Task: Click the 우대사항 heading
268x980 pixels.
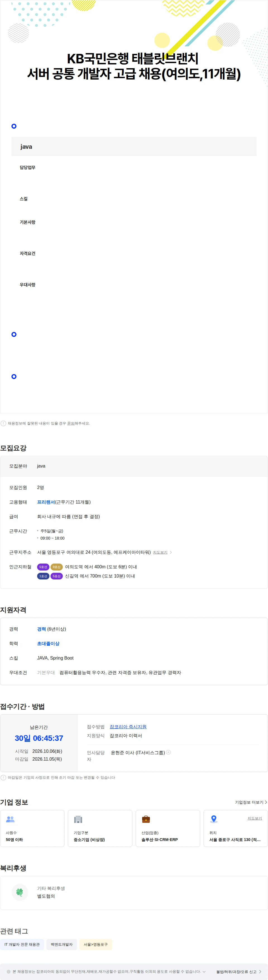Action: pyautogui.click(x=27, y=284)
